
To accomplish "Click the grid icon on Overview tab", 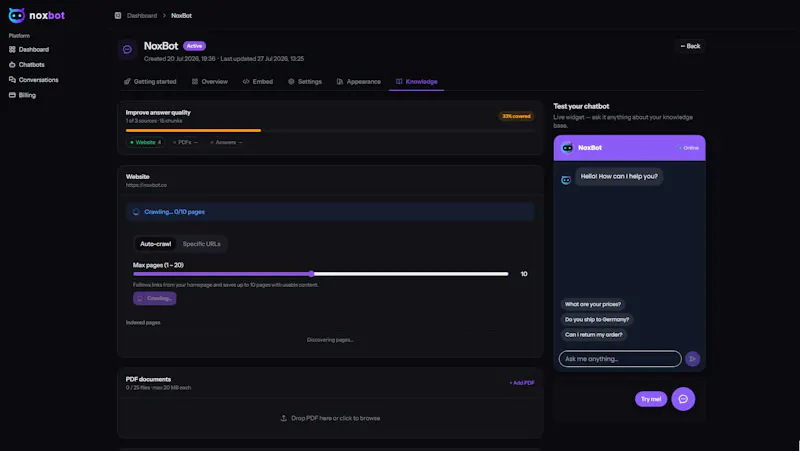I will coord(195,82).
